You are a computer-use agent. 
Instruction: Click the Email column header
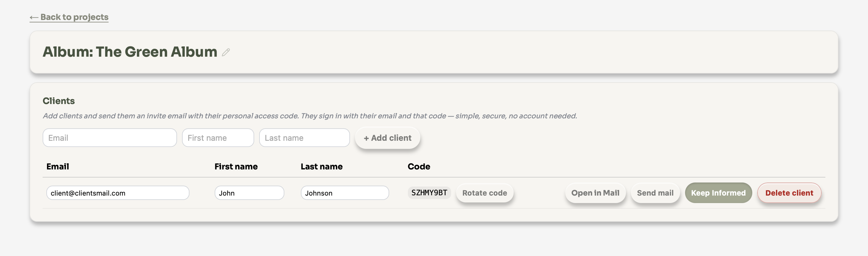pos(58,167)
